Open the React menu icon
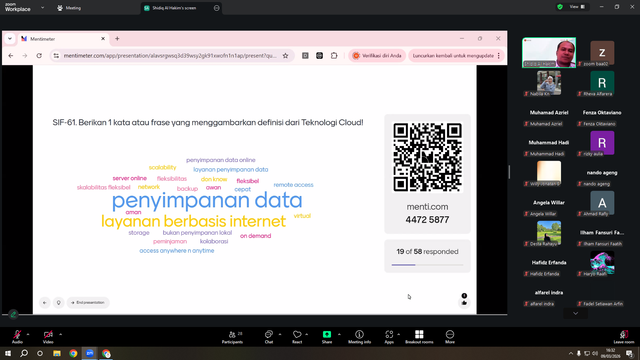 point(297,334)
